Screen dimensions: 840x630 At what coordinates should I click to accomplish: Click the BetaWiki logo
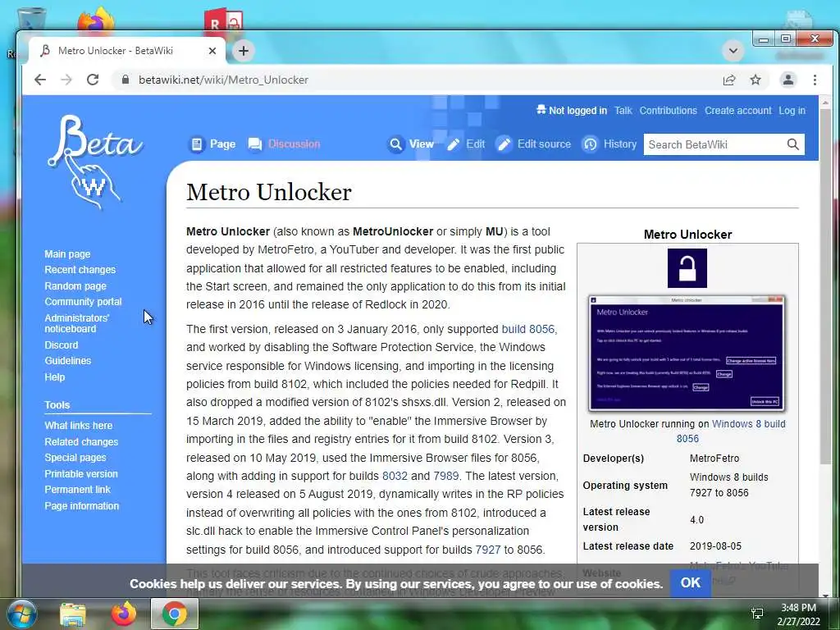[x=94, y=161]
